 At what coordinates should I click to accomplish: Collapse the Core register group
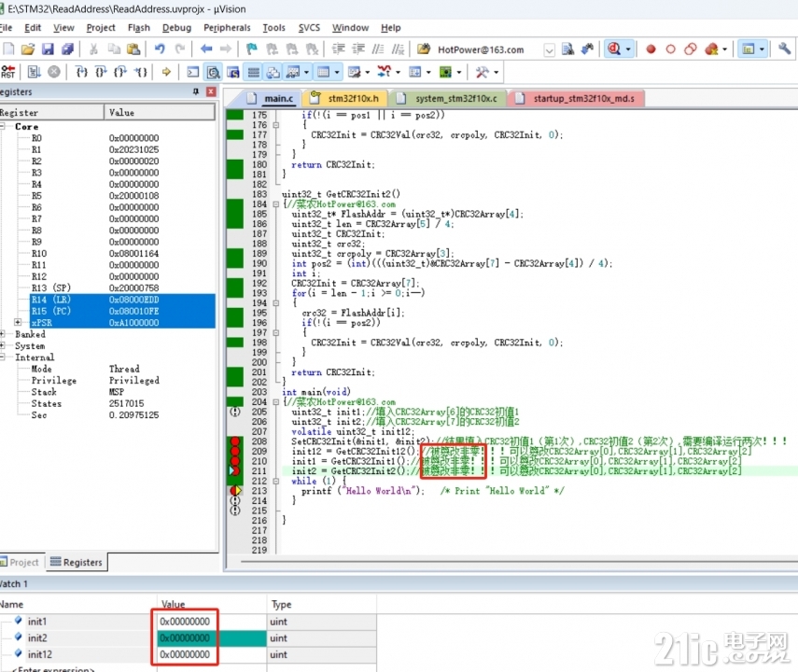pyautogui.click(x=3, y=126)
